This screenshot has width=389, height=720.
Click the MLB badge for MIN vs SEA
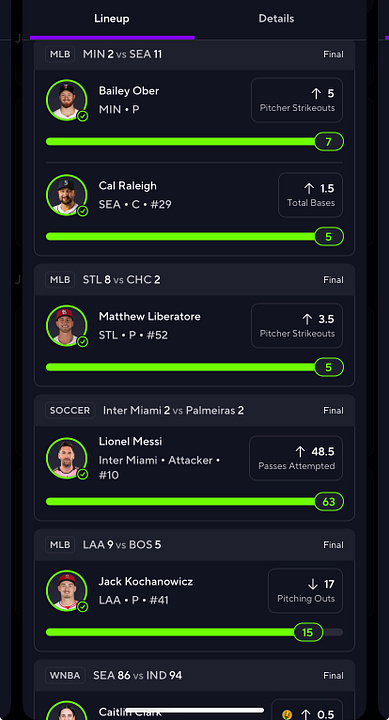pos(60,54)
